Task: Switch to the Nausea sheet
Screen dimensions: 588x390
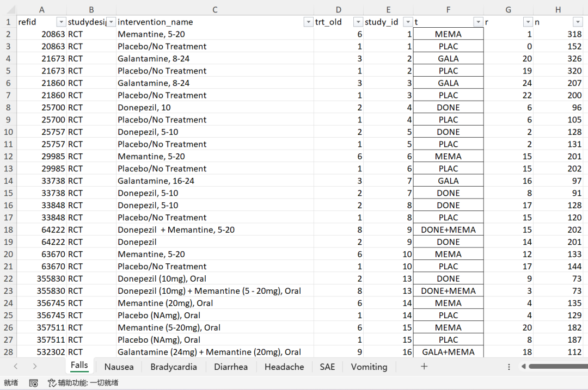Action: [118, 367]
